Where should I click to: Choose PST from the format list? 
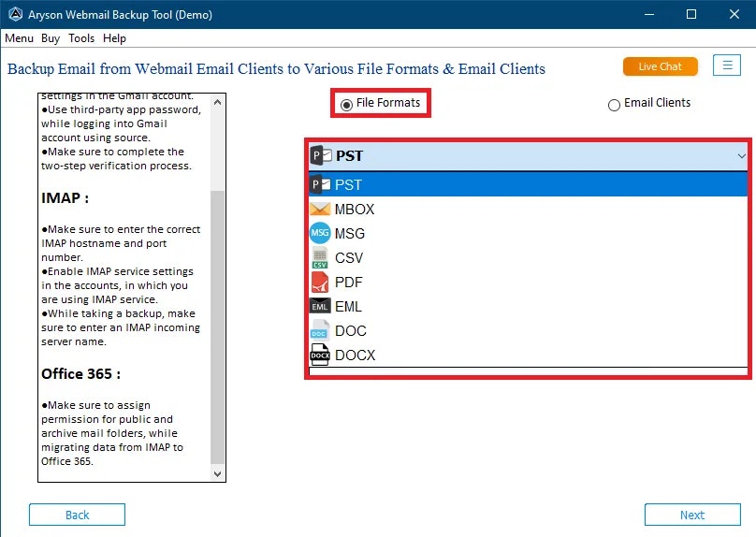(x=528, y=184)
